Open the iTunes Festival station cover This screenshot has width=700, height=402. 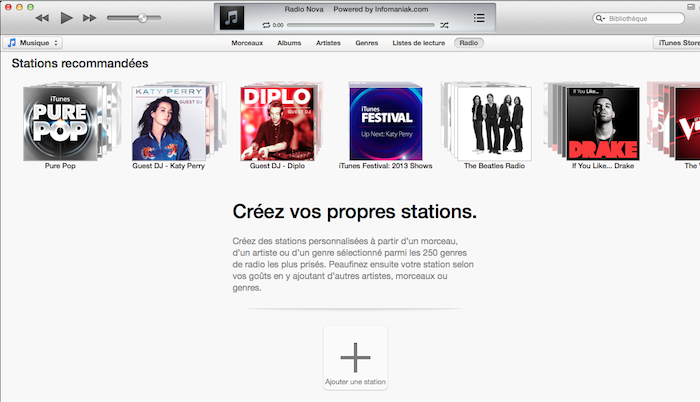(386, 124)
